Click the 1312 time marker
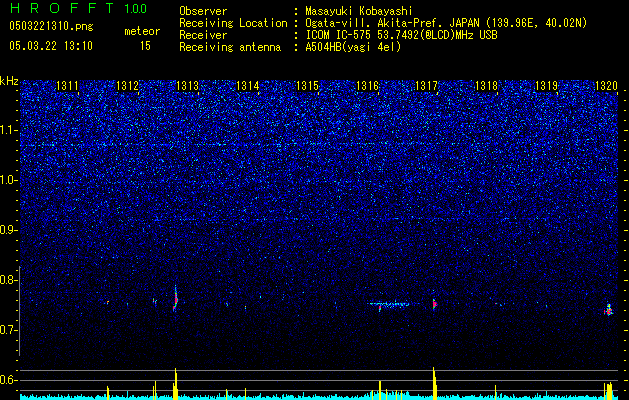Screen dimensions: 629x400 click(127, 86)
